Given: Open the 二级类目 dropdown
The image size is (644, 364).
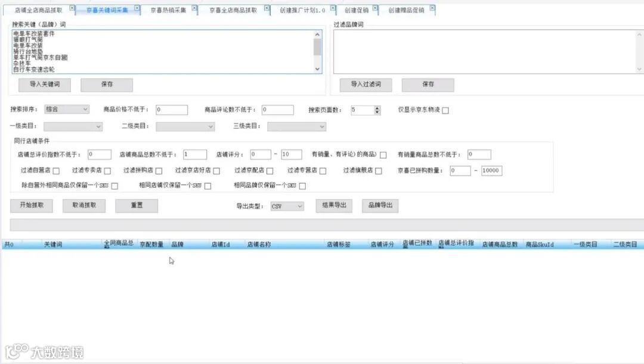Looking at the screenshot, I should [x=185, y=127].
